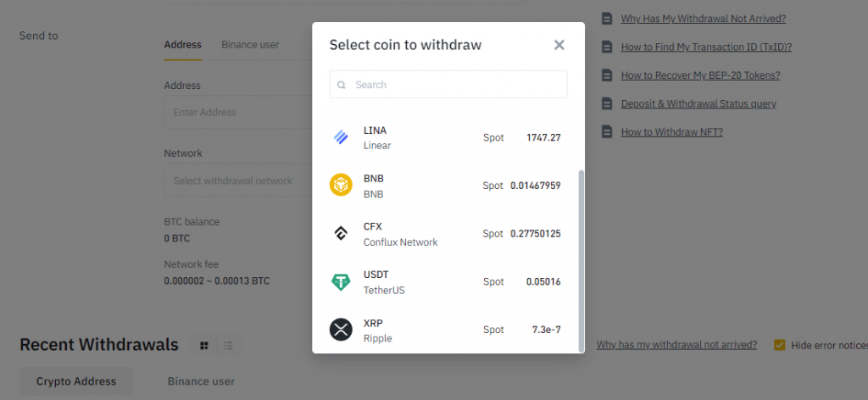Image resolution: width=868 pixels, height=400 pixels.
Task: Select the BNB coin icon
Action: click(341, 185)
